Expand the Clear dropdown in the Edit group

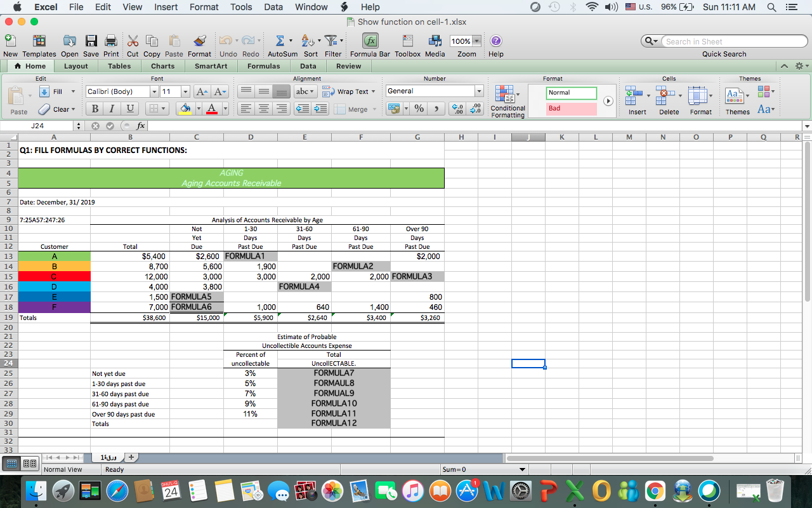tap(74, 109)
